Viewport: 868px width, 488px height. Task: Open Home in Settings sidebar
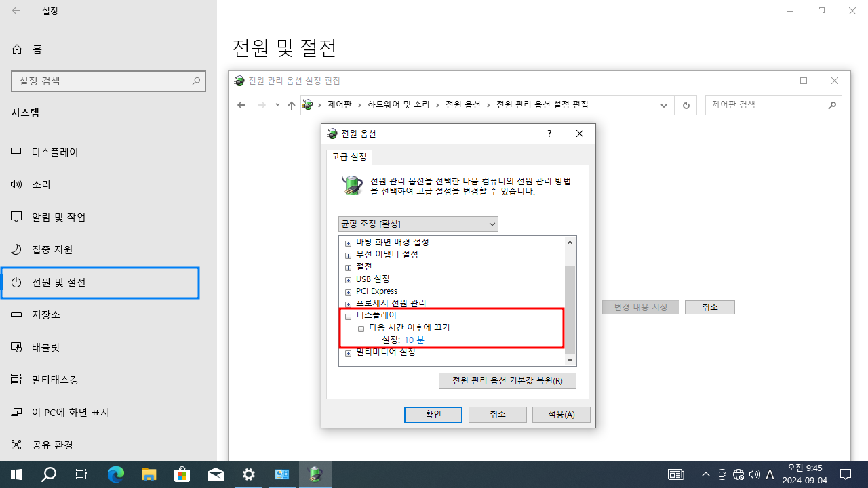pos(26,49)
